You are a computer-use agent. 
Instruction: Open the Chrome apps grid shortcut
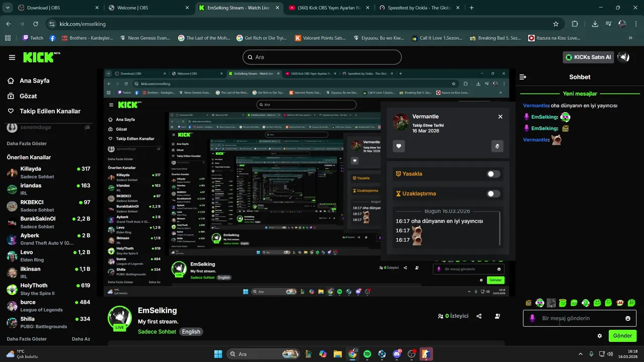(8, 38)
